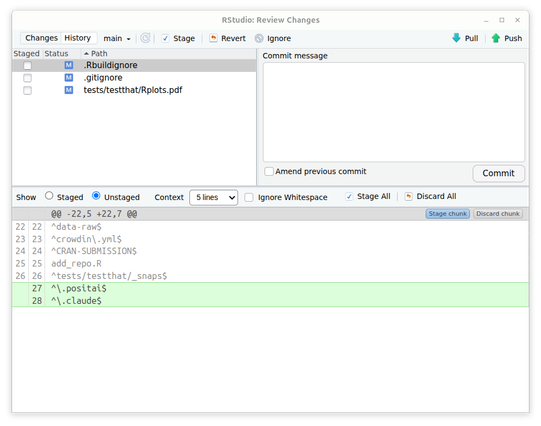Push commits with the green up arrow

(x=496, y=38)
